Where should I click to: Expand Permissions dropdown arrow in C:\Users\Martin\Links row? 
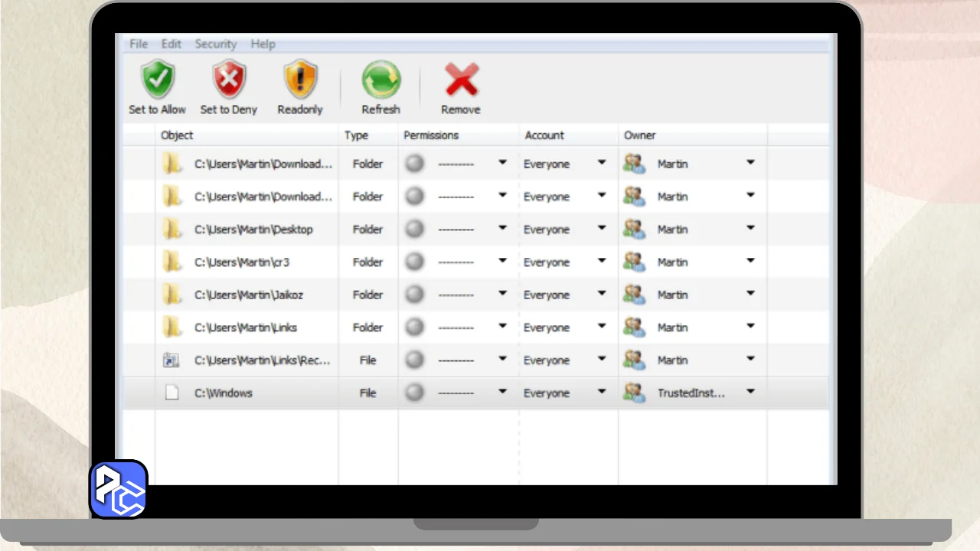pos(503,327)
